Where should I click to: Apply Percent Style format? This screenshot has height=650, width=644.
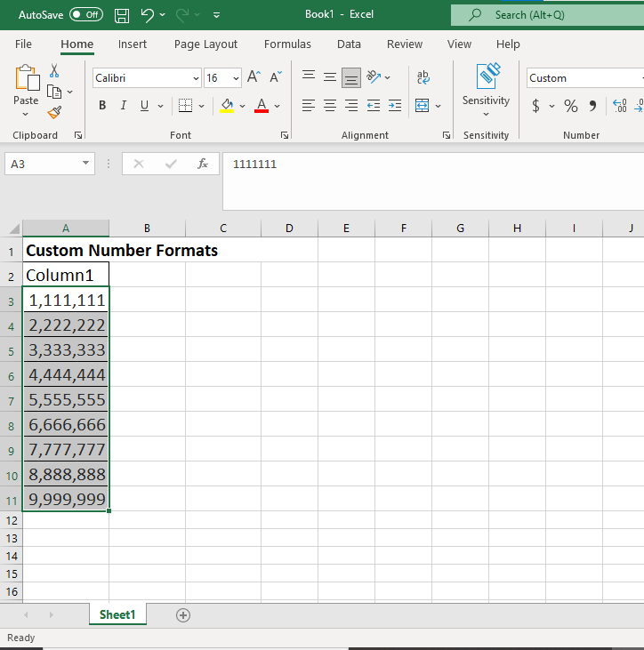(x=570, y=106)
